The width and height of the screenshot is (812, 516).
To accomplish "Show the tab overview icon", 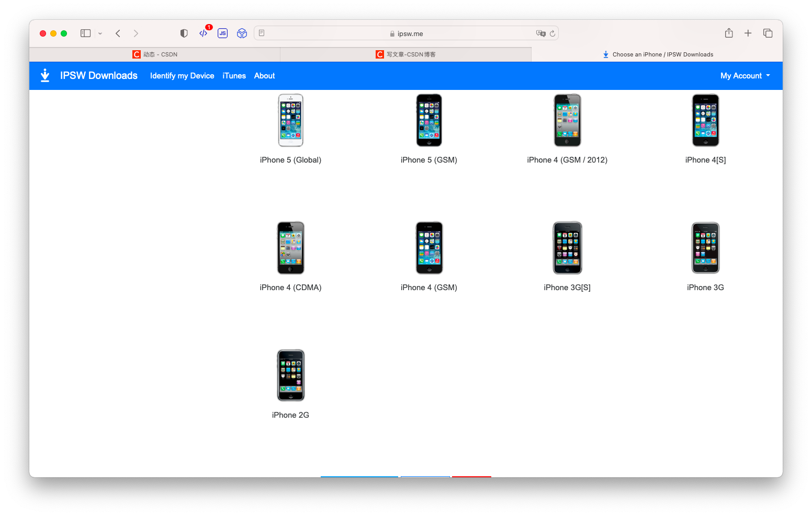I will click(x=768, y=33).
